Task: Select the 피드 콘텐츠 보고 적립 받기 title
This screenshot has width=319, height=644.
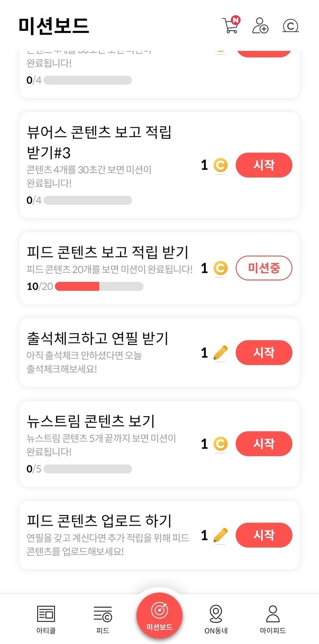Action: point(108,253)
